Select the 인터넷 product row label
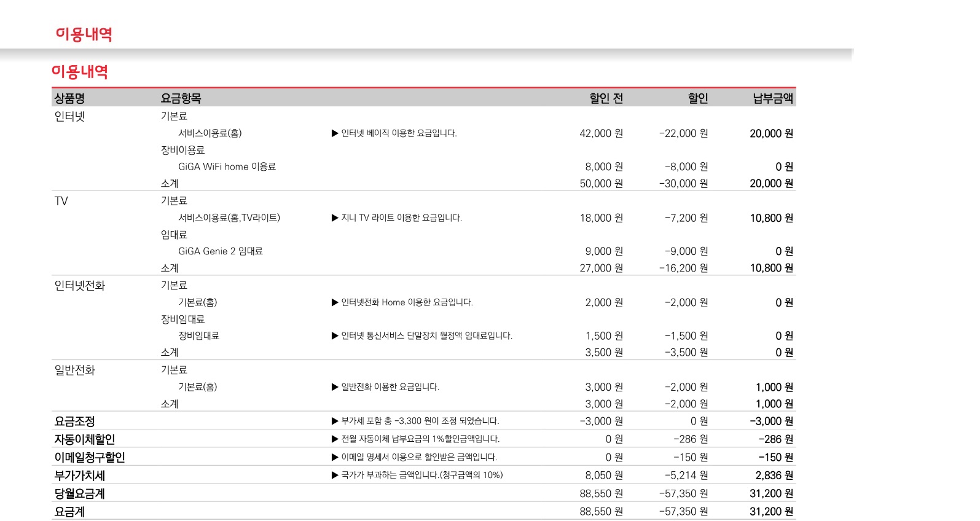 coord(69,117)
